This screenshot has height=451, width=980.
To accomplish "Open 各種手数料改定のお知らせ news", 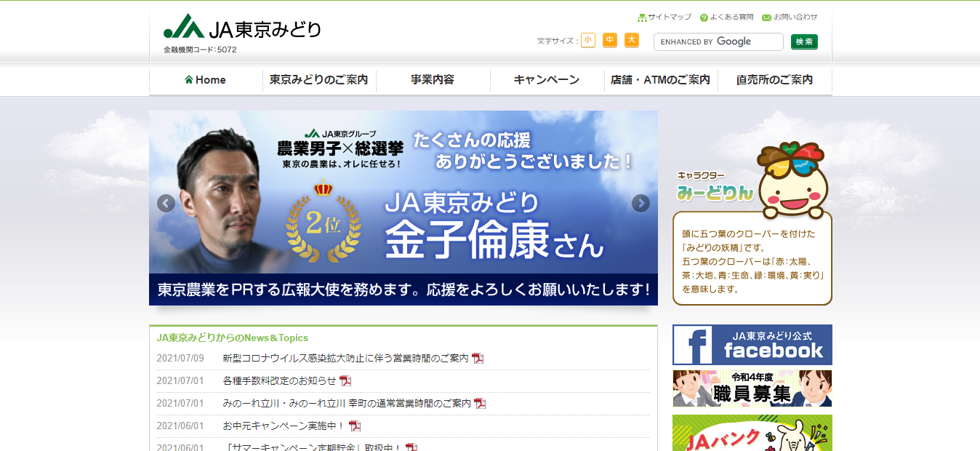I will coord(279,380).
